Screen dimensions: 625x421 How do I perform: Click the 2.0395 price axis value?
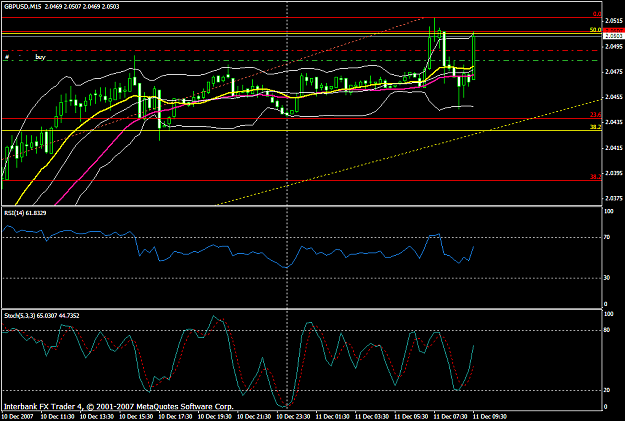coord(613,173)
